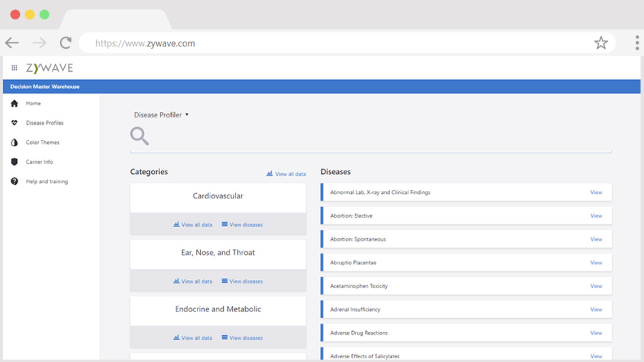Choose Home from the sidebar menu

click(x=33, y=103)
